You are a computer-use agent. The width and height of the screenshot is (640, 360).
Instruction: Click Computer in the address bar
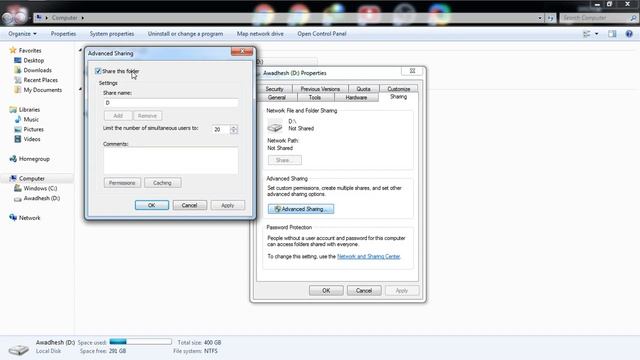click(64, 18)
